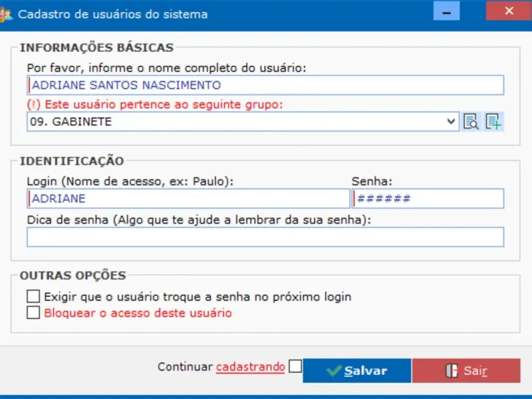Check 'Bloquear o acesso deste usuário'

tap(33, 313)
